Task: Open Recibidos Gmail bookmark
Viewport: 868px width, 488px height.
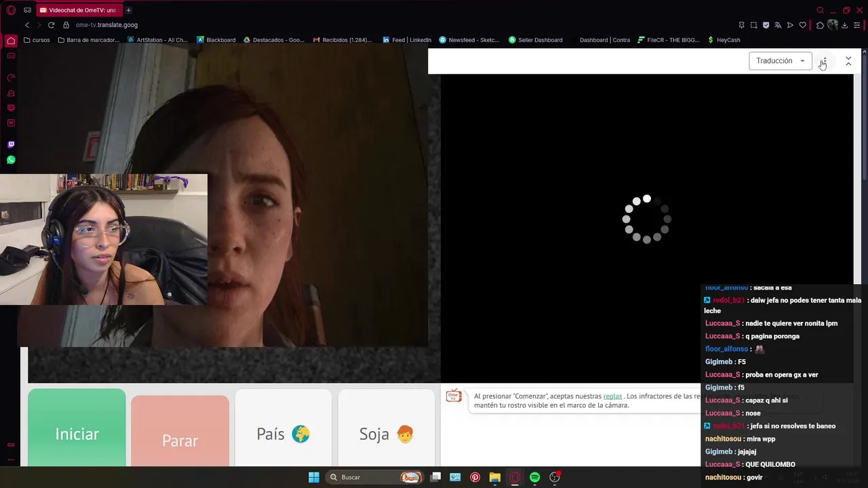Action: tap(342, 40)
